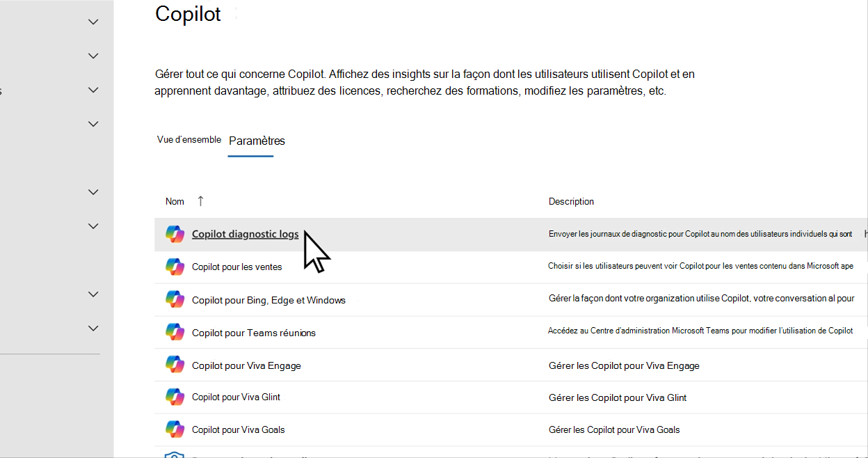The height and width of the screenshot is (458, 868).
Task: Click the Copilot pour Viva Goals icon
Action: click(175, 429)
